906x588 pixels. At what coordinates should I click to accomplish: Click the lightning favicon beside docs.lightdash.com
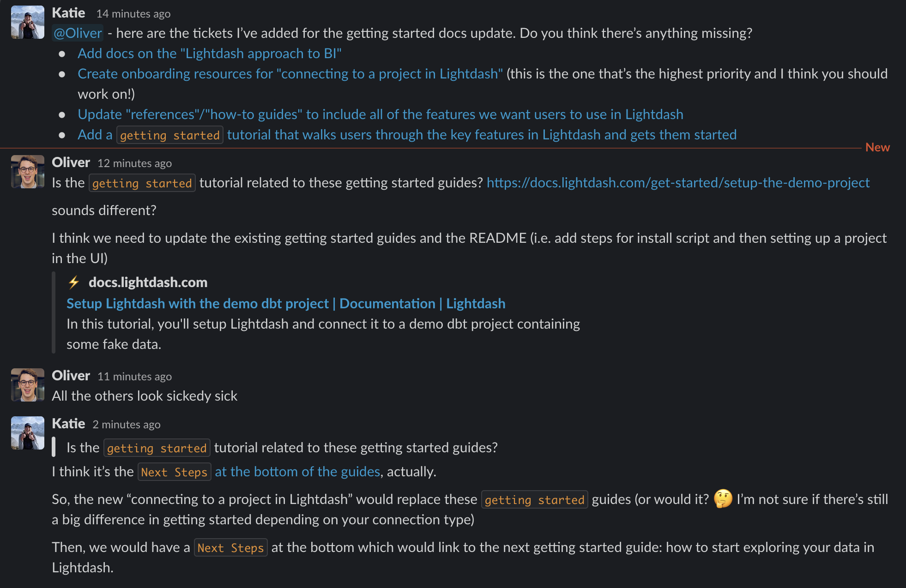[74, 282]
